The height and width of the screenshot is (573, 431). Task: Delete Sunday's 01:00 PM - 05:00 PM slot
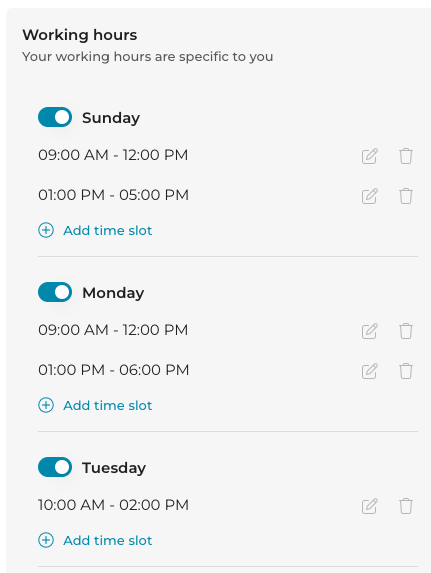pyautogui.click(x=406, y=196)
